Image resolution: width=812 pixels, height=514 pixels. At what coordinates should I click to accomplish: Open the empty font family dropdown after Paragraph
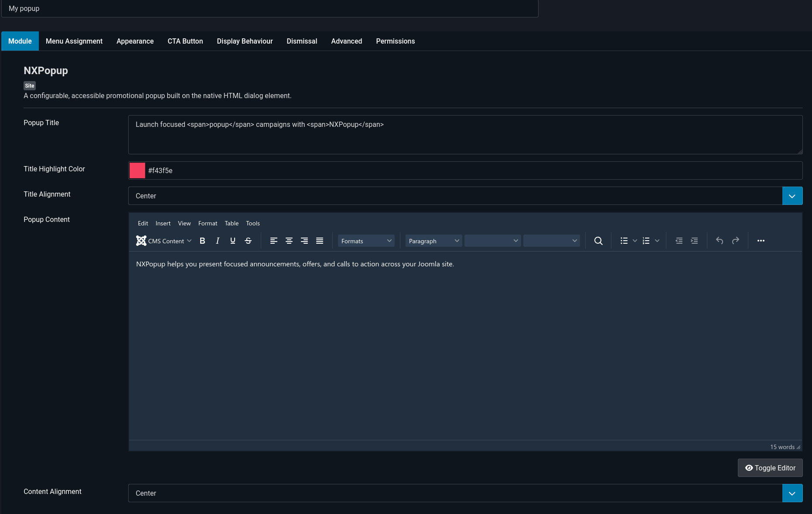pyautogui.click(x=493, y=241)
